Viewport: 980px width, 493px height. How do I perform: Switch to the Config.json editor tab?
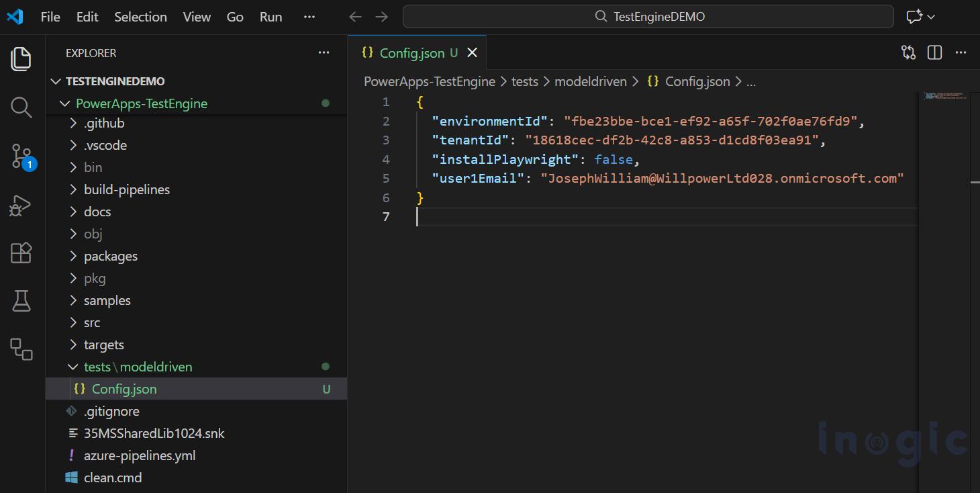click(x=410, y=52)
